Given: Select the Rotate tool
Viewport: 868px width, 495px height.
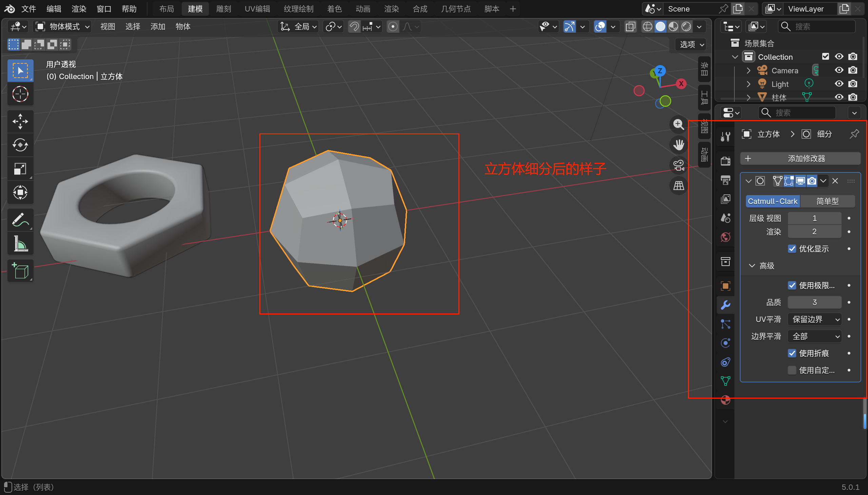Looking at the screenshot, I should click(x=20, y=145).
